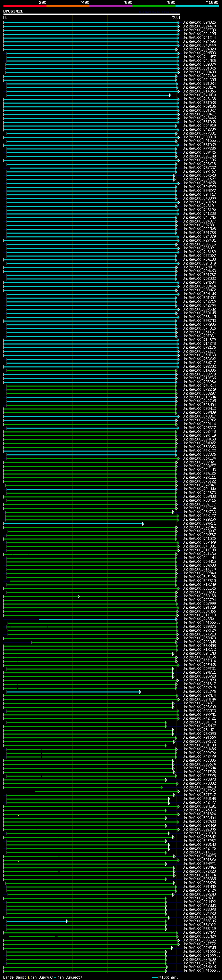
Task: Select hit label UniRef100_C4J4H4
Action: tap(199, 558)
